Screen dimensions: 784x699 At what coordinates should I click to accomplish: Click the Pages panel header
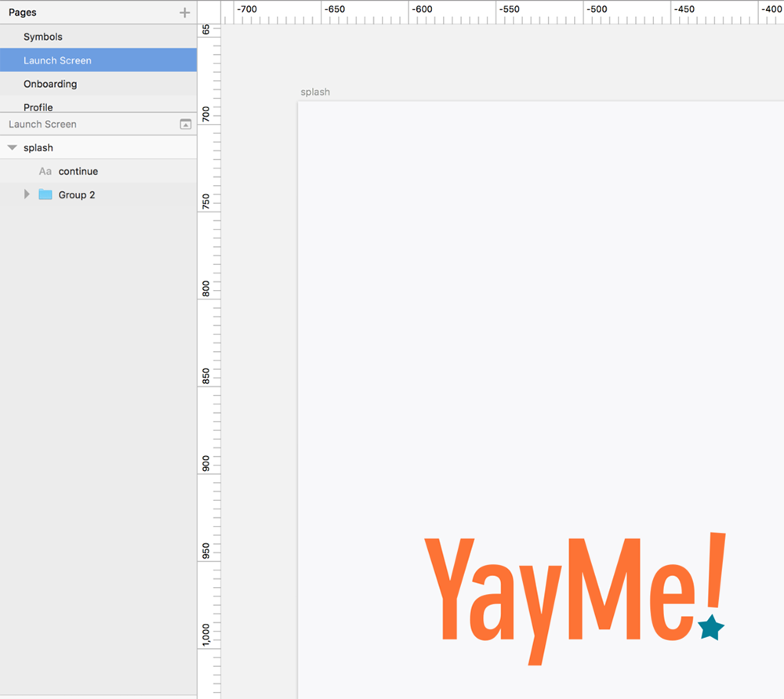click(99, 12)
